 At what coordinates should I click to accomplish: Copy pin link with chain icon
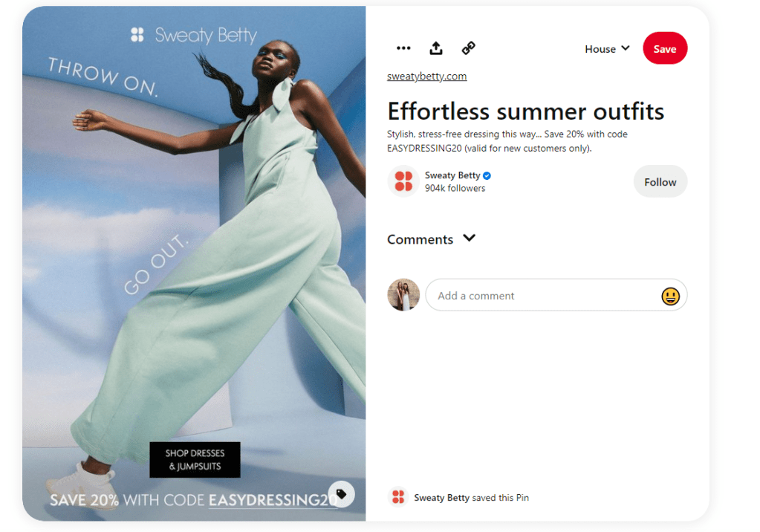468,48
